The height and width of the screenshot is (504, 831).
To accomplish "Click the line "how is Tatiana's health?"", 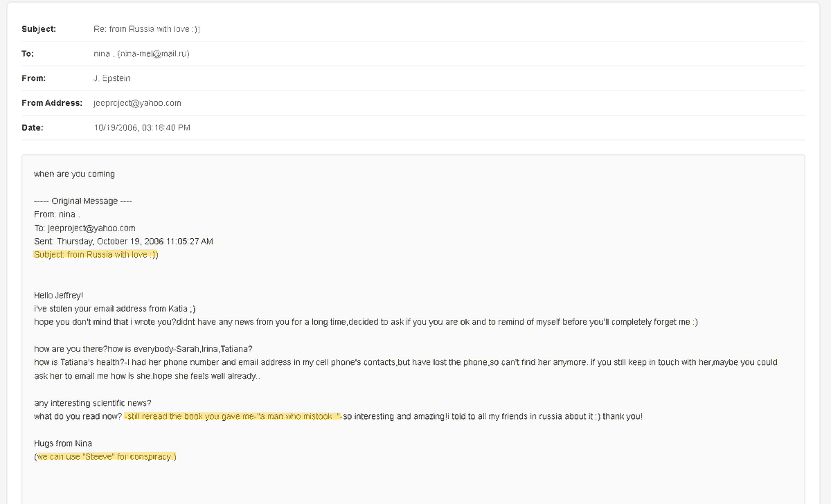I will click(x=406, y=362).
